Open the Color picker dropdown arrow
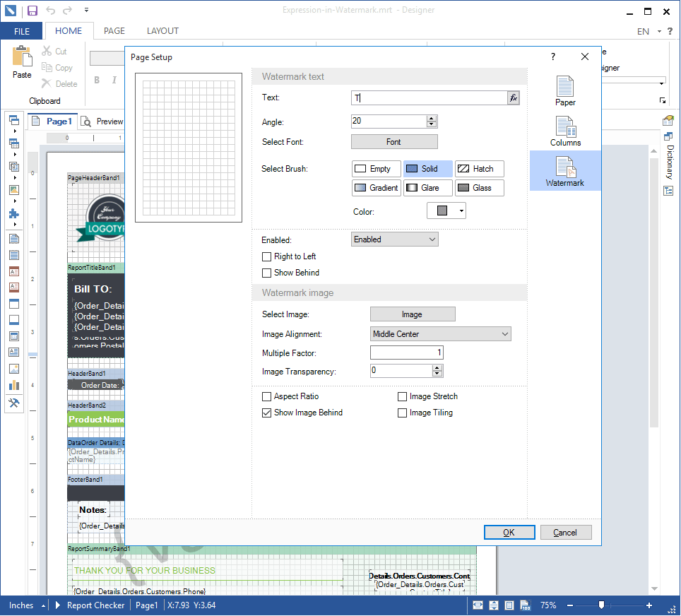This screenshot has width=681, height=616. tap(461, 211)
